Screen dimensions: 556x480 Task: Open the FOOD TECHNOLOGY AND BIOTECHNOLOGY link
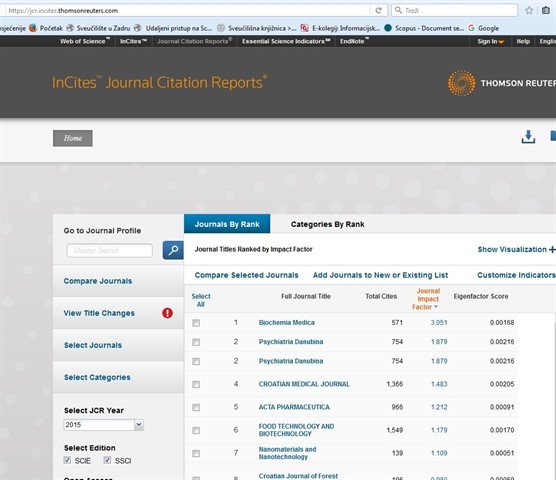point(296,430)
